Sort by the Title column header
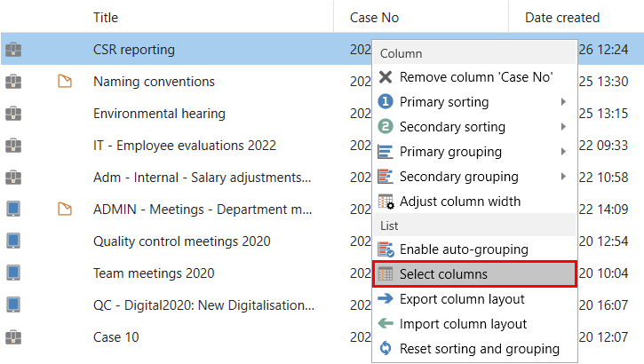The image size is (644, 364). point(106,17)
